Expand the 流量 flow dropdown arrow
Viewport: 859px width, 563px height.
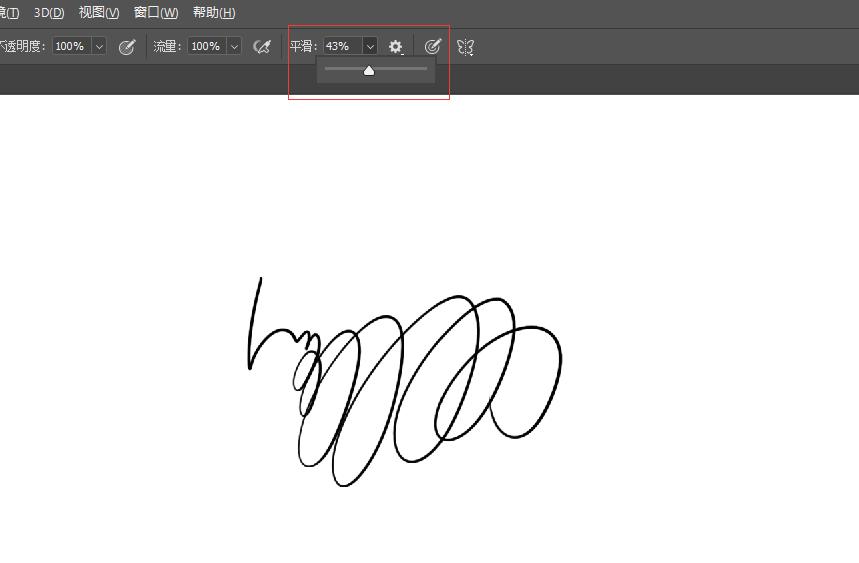(x=234, y=46)
